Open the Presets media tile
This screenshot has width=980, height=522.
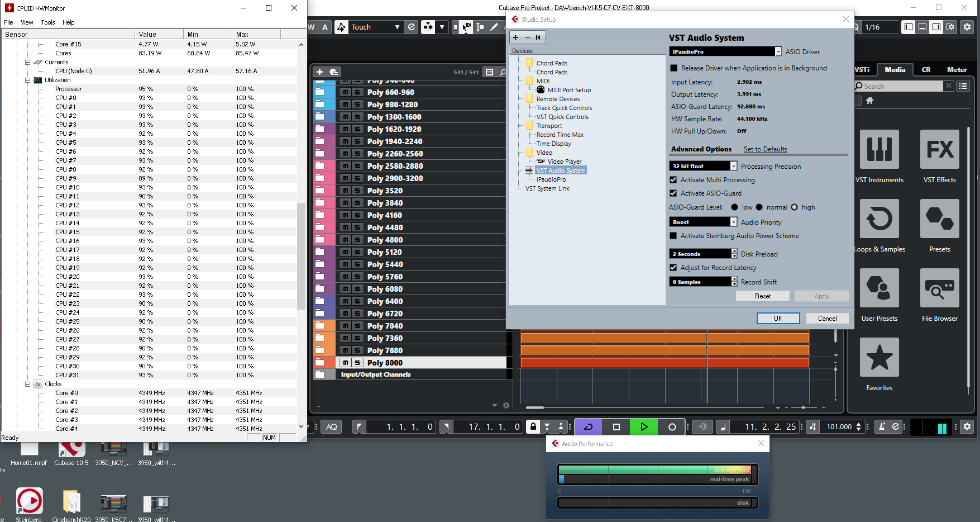940,219
